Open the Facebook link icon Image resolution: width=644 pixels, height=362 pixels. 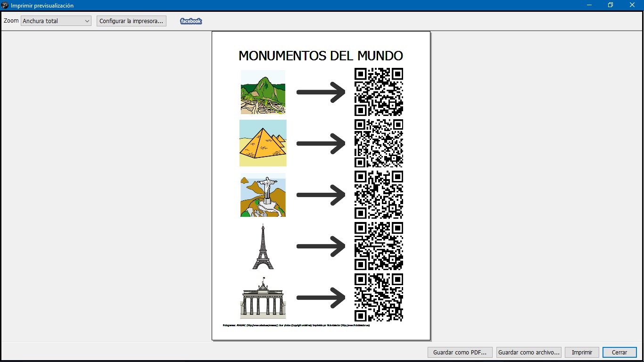tap(191, 21)
